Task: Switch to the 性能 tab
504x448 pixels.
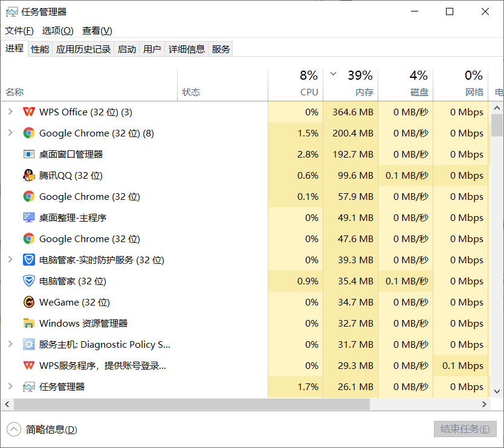Action: pyautogui.click(x=40, y=49)
